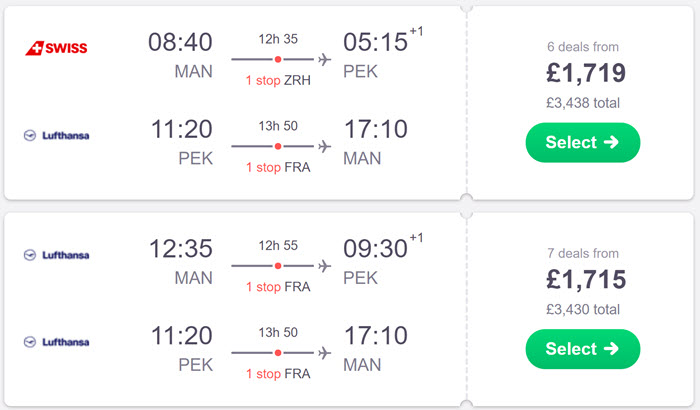700x410 pixels.
Task: Click plane icon on 12h 35 route
Action: pos(325,59)
